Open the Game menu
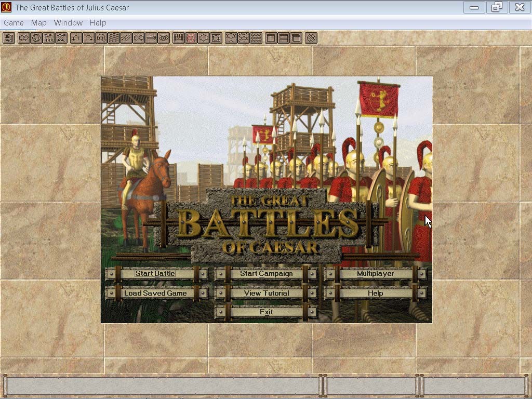The height and width of the screenshot is (399, 532). 14,23
